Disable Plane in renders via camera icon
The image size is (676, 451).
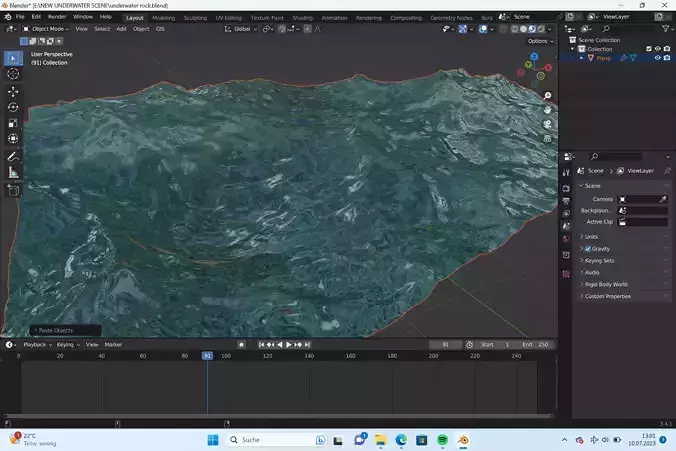(667, 58)
